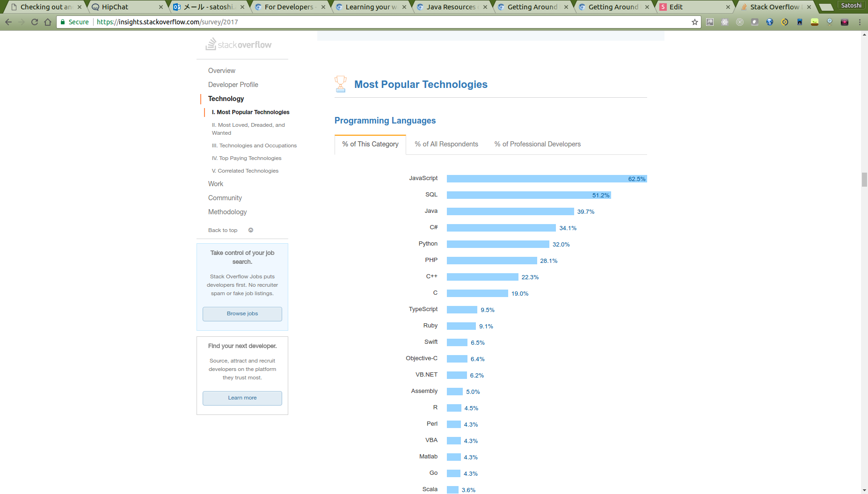The image size is (868, 494).
Task: Click the page vertical scrollbar thumb
Action: click(x=864, y=180)
